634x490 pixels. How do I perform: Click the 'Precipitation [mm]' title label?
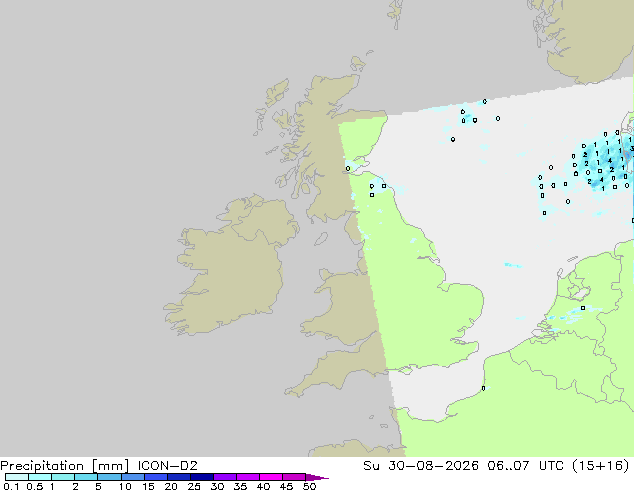click(x=65, y=466)
